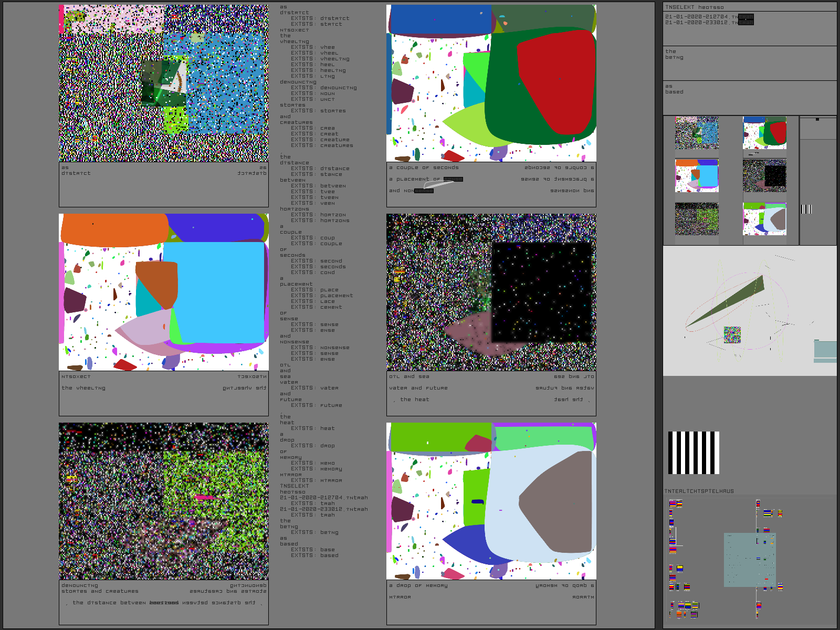
Task: Click the noisy blue-square thumbnail in the grid
Action: (x=697, y=133)
